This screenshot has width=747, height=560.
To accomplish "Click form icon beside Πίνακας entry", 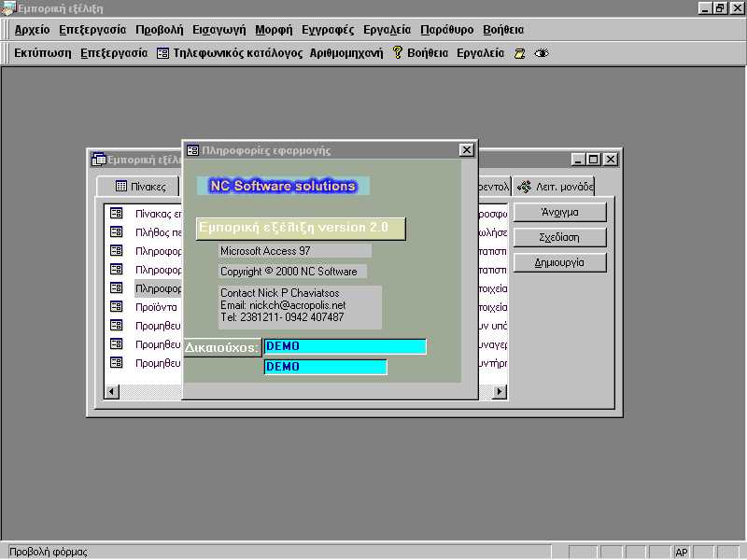I will click(116, 213).
